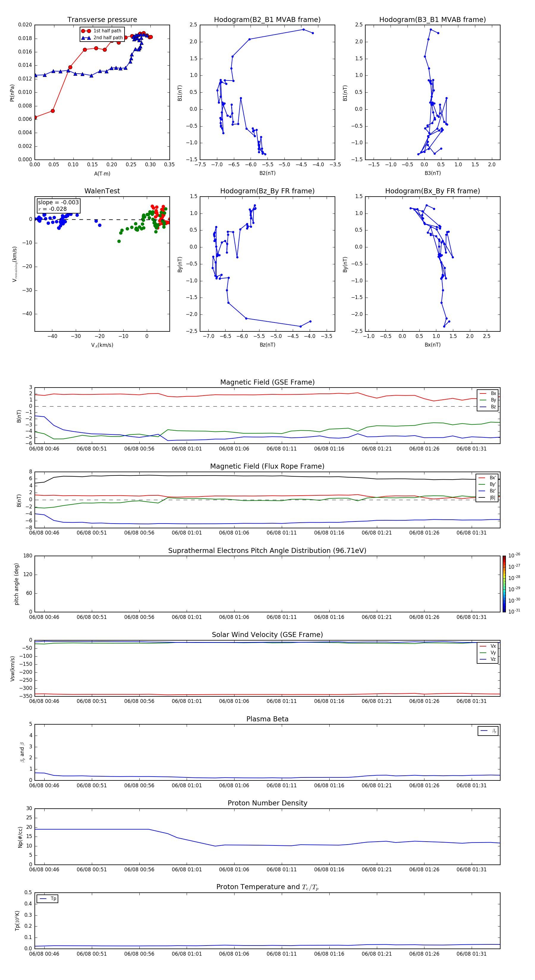Viewport: 535px width, 980px height.
Task: Click the 'B2(nT)' x-axis label
Action: coord(267,173)
